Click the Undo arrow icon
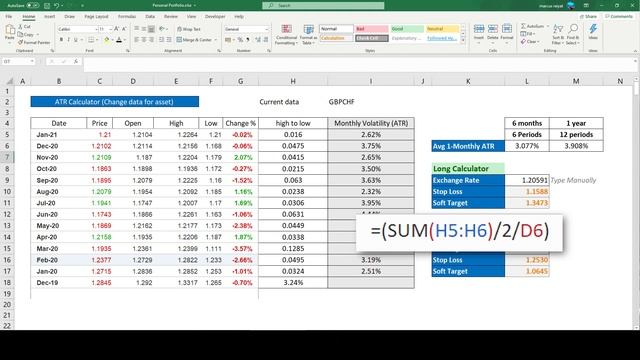This screenshot has width=640, height=360. pyautogui.click(x=57, y=6)
